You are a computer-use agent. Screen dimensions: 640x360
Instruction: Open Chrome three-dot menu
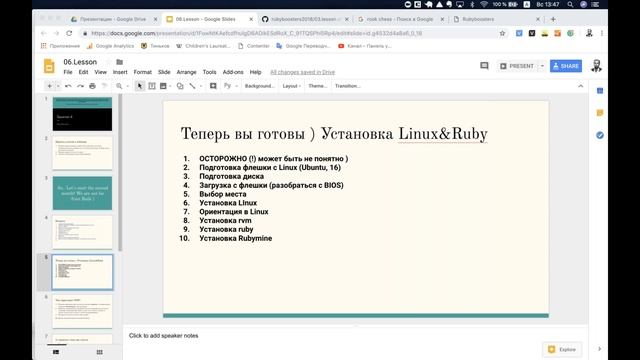[x=602, y=33]
